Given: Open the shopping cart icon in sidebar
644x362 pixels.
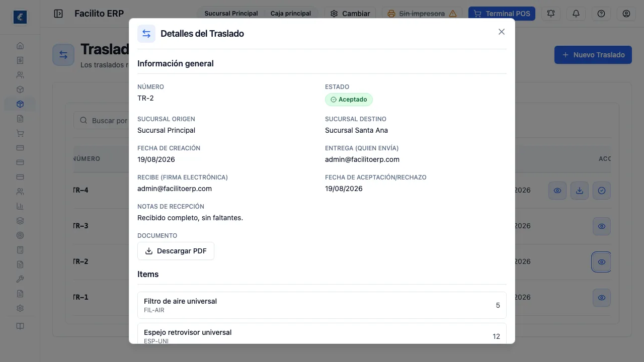Looking at the screenshot, I should (20, 133).
